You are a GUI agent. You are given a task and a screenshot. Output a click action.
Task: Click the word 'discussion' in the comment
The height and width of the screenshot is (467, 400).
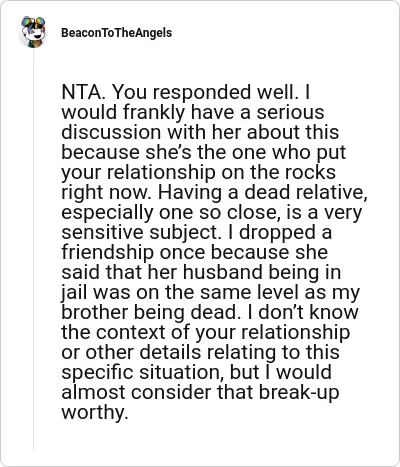click(x=111, y=132)
